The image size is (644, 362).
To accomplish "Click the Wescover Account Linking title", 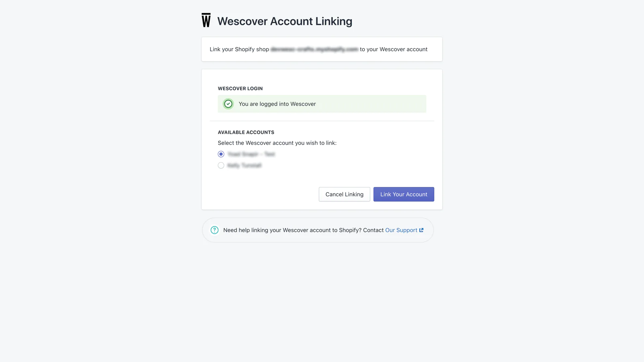I will pyautogui.click(x=285, y=21).
